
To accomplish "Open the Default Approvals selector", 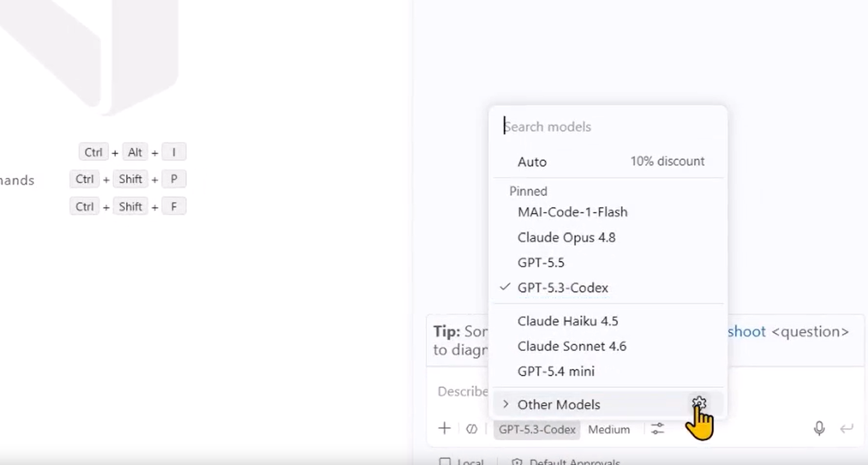I will [566, 462].
